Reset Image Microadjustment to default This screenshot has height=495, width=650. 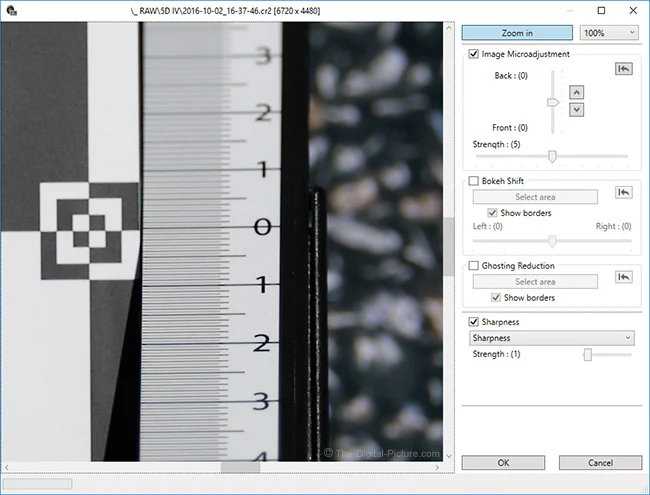pos(623,68)
